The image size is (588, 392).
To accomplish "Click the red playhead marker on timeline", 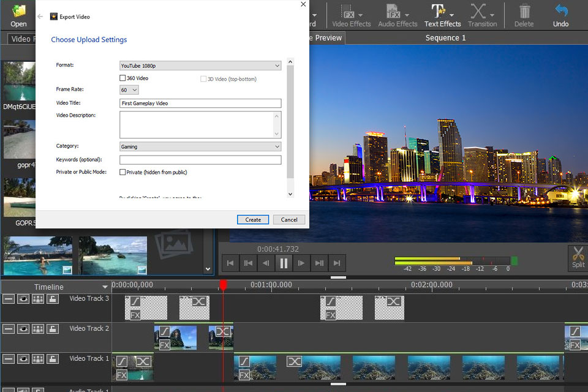I will coord(223,285).
